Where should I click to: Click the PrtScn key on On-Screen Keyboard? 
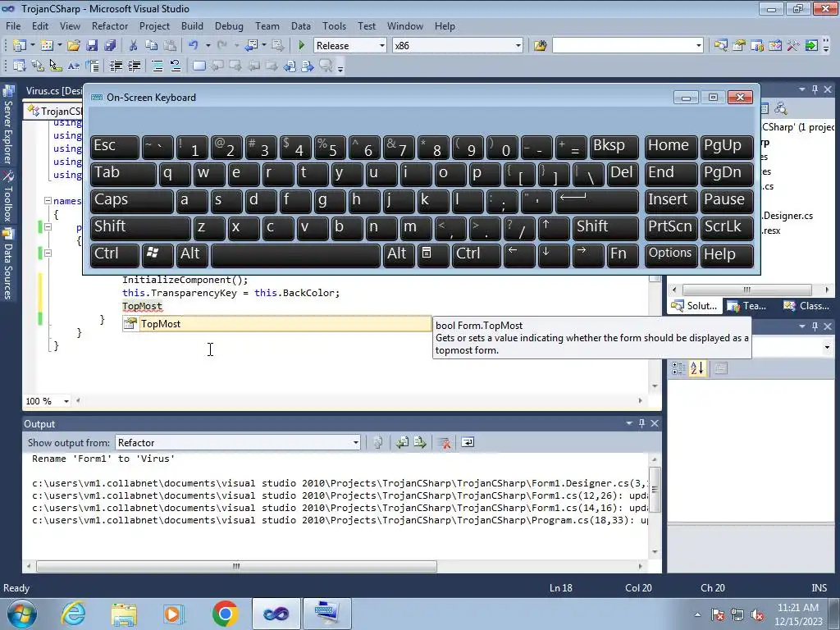click(x=671, y=227)
